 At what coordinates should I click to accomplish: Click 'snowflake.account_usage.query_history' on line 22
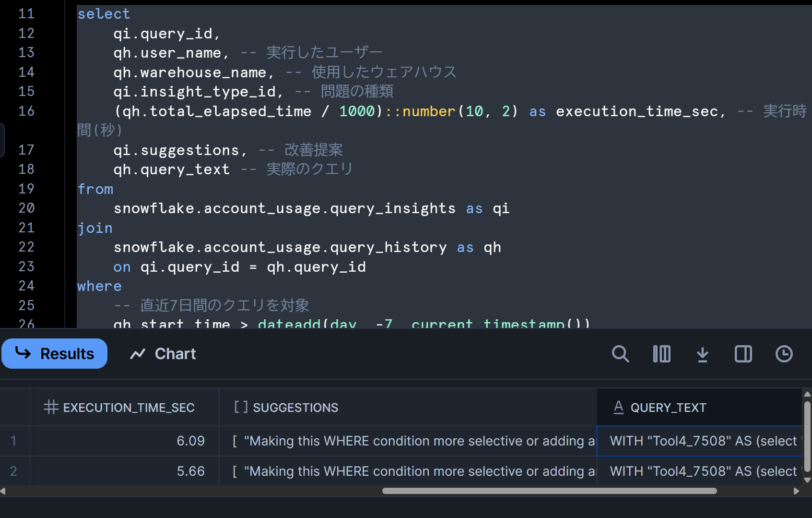click(x=280, y=247)
